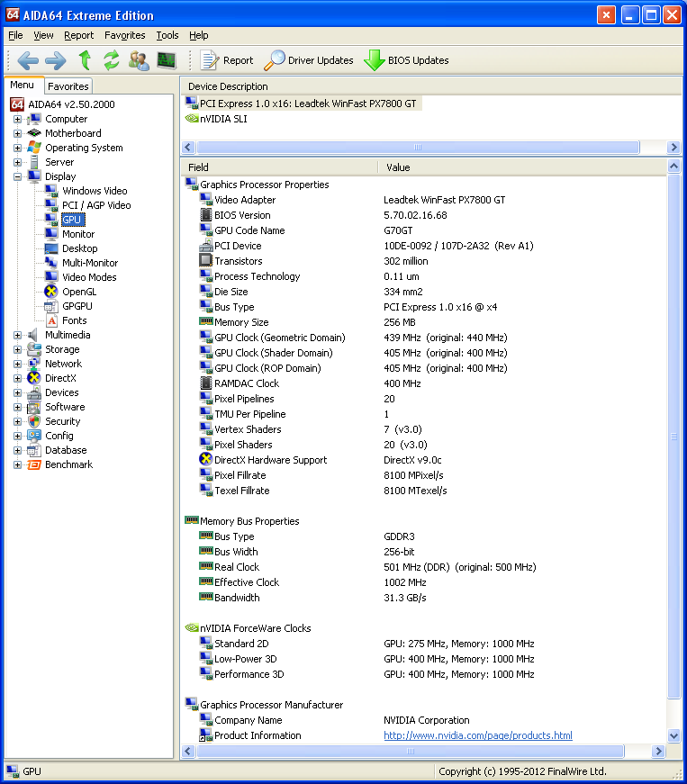Open the users icon in the toolbar
This screenshot has height=784, width=687.
coord(139,60)
